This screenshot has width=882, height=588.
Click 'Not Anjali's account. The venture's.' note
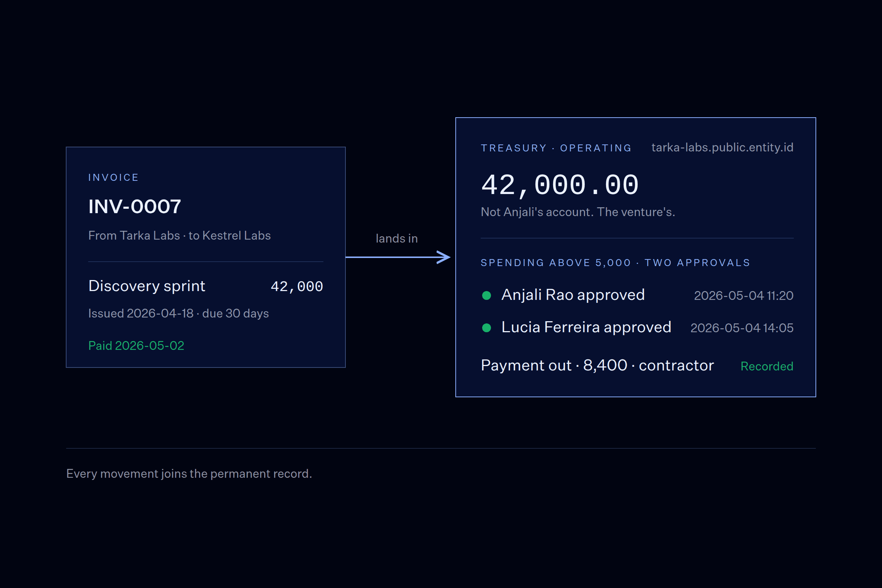click(x=578, y=212)
